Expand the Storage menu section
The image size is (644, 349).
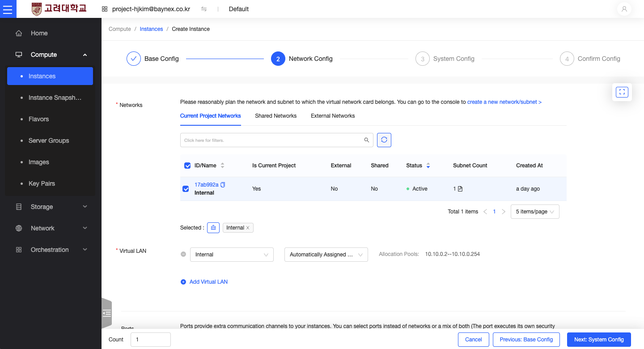point(85,207)
